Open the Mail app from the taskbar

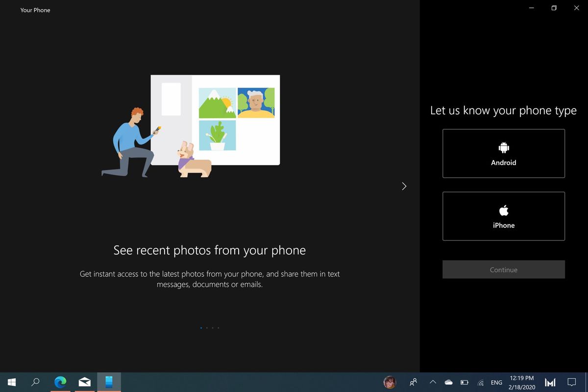(x=84, y=382)
